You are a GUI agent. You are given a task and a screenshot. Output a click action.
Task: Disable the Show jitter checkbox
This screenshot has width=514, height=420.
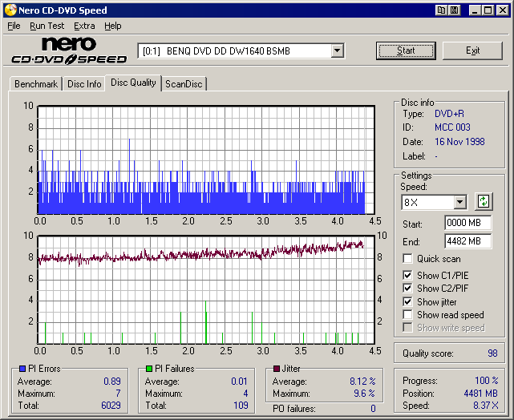408,302
